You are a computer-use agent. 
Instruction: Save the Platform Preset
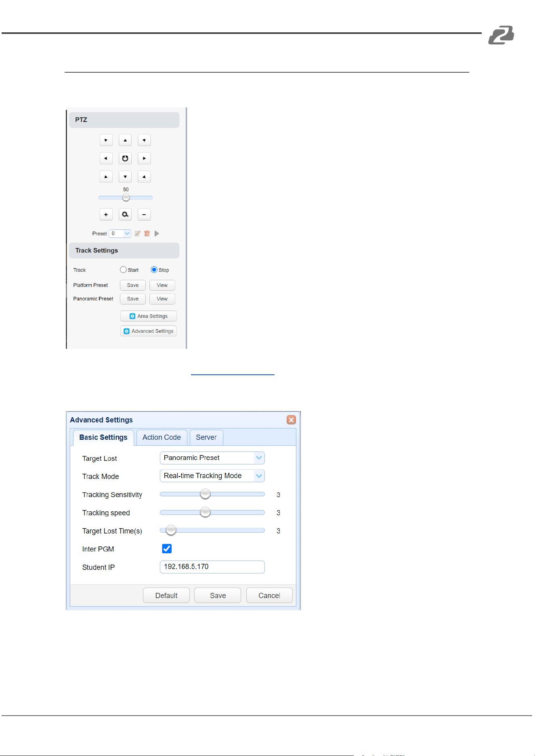pyautogui.click(x=133, y=285)
